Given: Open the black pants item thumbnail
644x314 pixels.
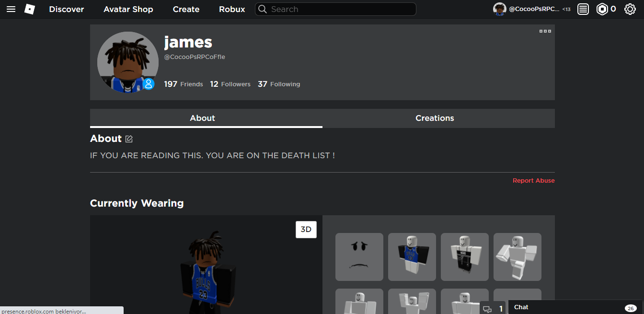Looking at the screenshot, I should tap(465, 257).
